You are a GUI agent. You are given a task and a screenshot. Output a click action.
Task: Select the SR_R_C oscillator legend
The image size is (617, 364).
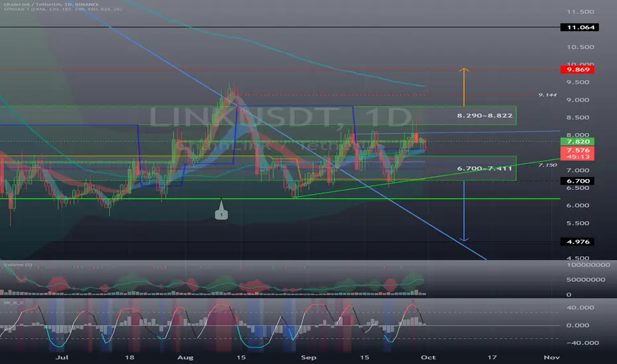[14, 302]
